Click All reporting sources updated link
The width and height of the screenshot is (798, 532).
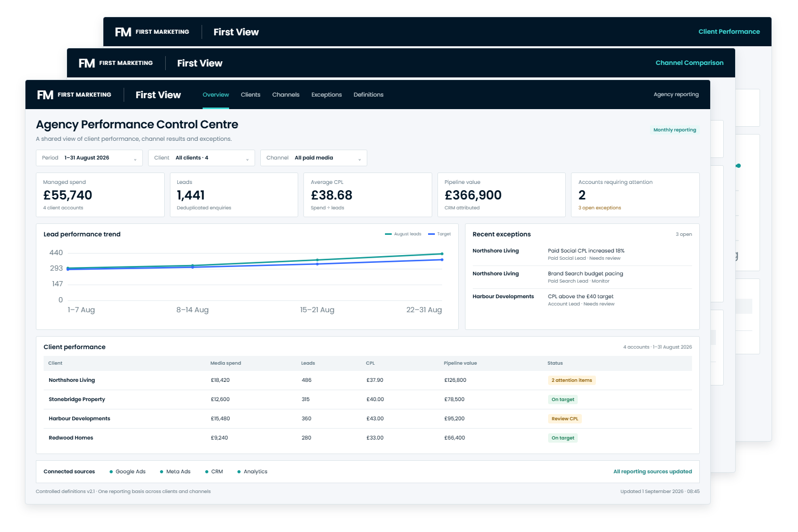(653, 472)
